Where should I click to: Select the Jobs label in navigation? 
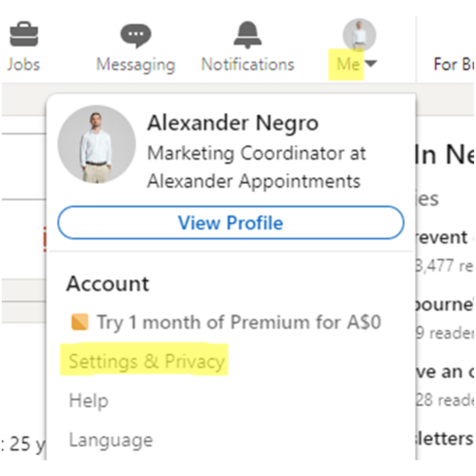(23, 64)
